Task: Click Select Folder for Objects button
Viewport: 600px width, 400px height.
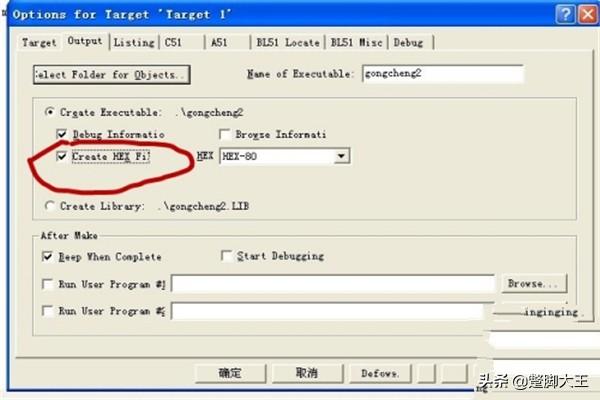Action: pos(112,75)
